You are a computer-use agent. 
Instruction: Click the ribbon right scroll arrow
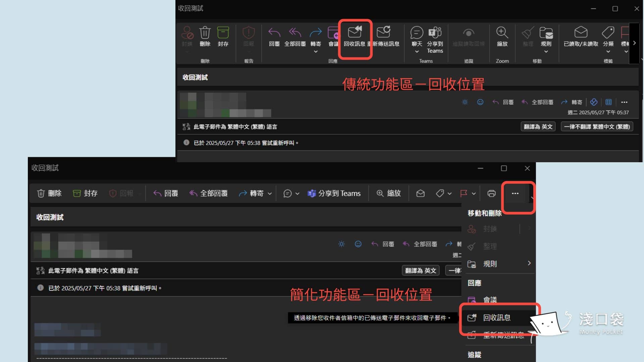click(x=634, y=43)
